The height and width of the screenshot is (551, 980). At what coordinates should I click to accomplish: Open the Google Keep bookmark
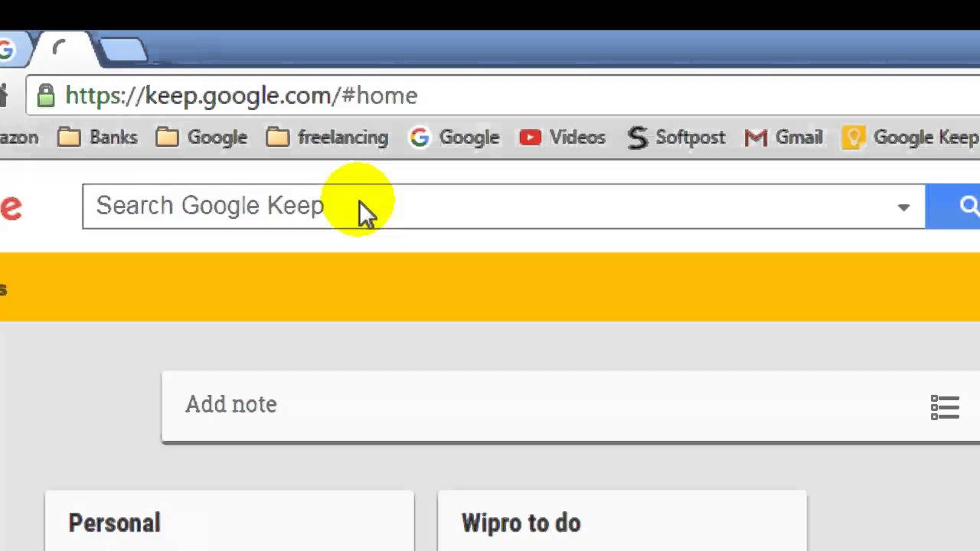(x=910, y=138)
